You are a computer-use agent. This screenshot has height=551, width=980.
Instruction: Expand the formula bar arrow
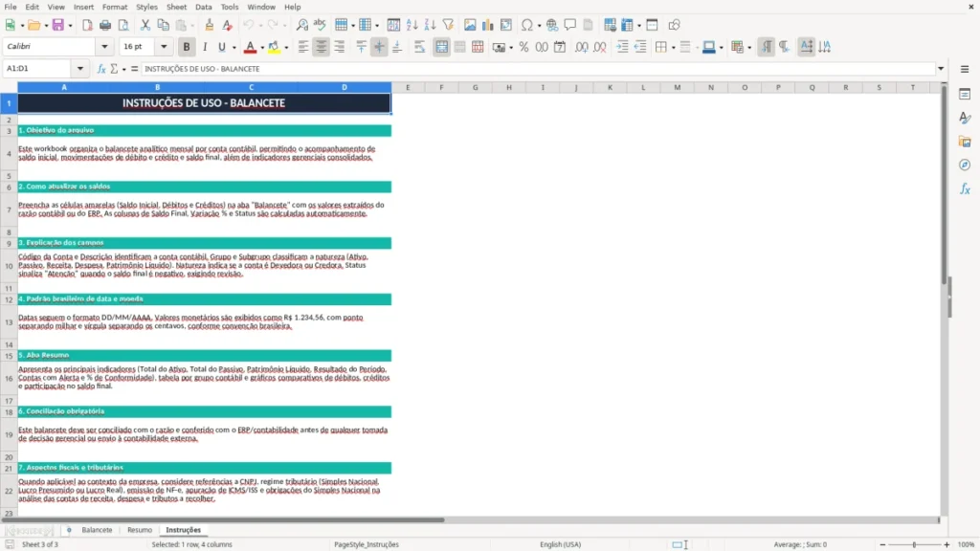[x=941, y=69]
